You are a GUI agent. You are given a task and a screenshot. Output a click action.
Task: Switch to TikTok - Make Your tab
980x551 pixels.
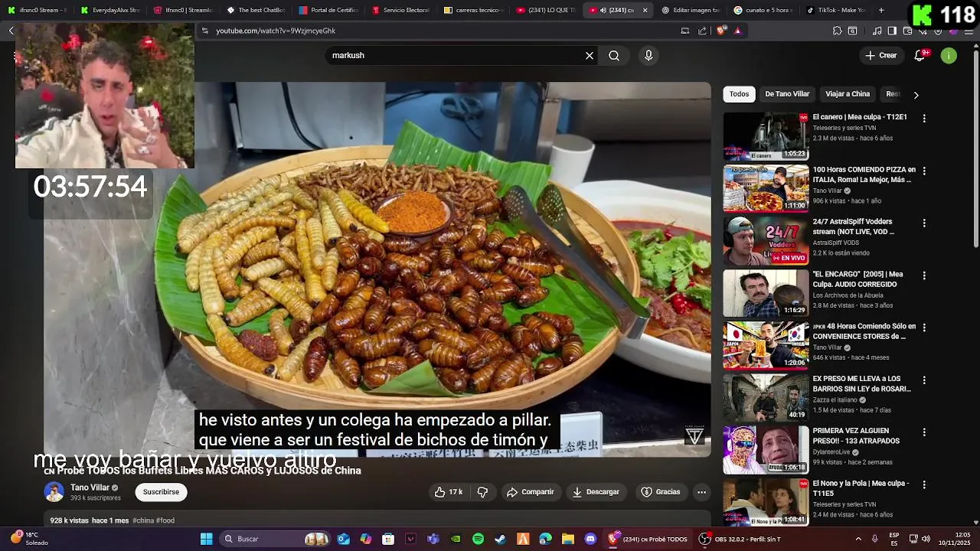[x=835, y=10]
